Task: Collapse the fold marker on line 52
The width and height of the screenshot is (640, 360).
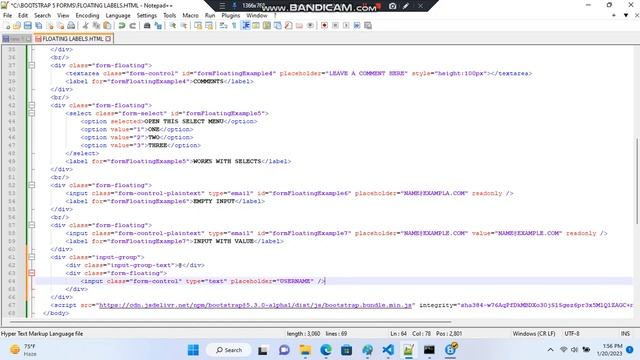Action: point(31,185)
